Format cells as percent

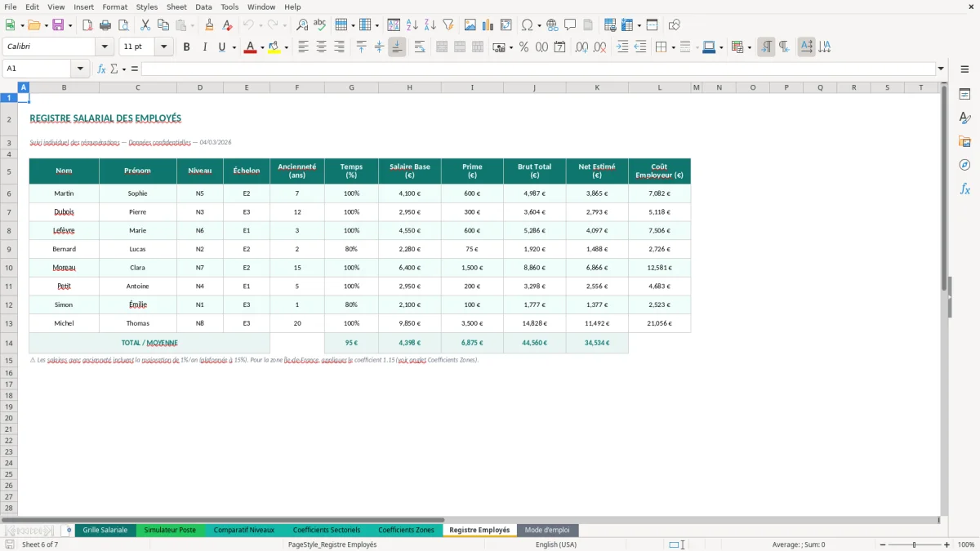click(x=523, y=47)
